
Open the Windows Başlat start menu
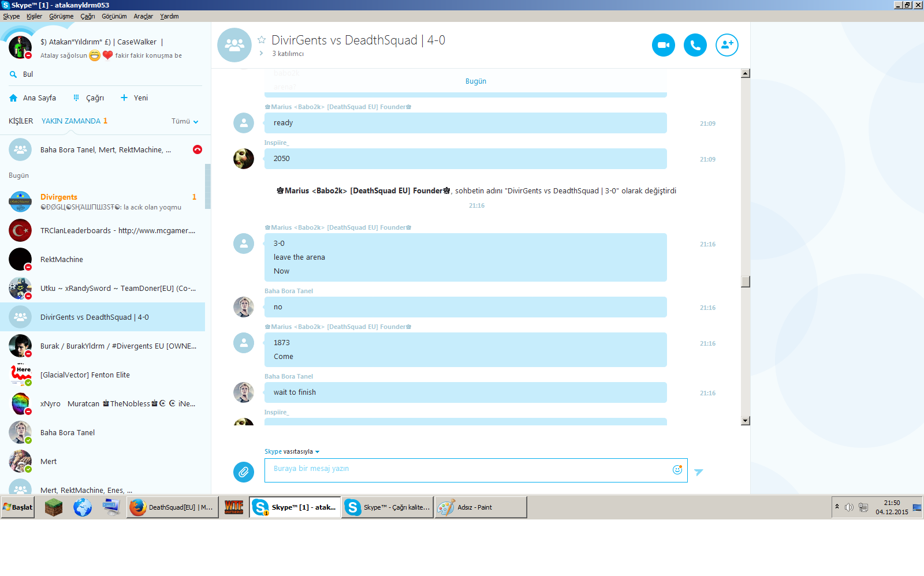[x=18, y=507]
